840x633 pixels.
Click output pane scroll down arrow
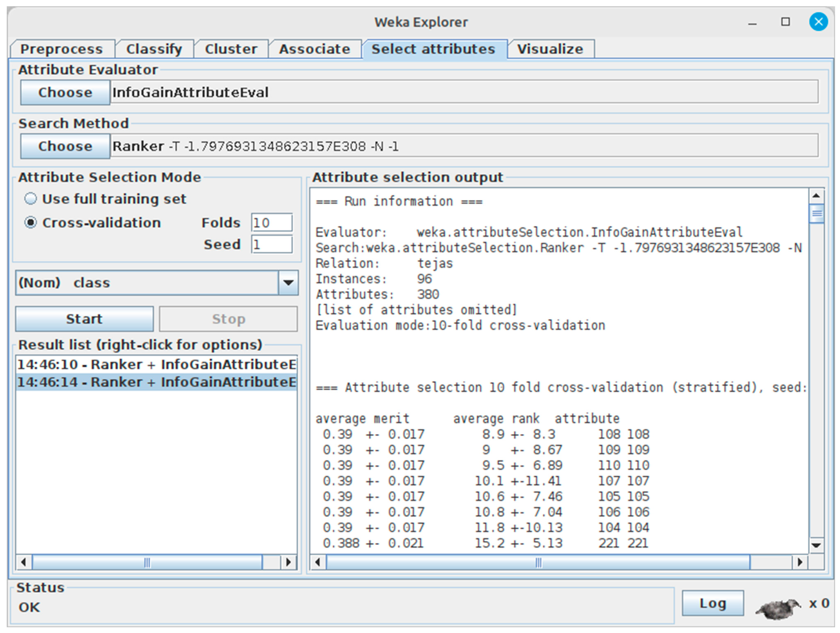(816, 545)
